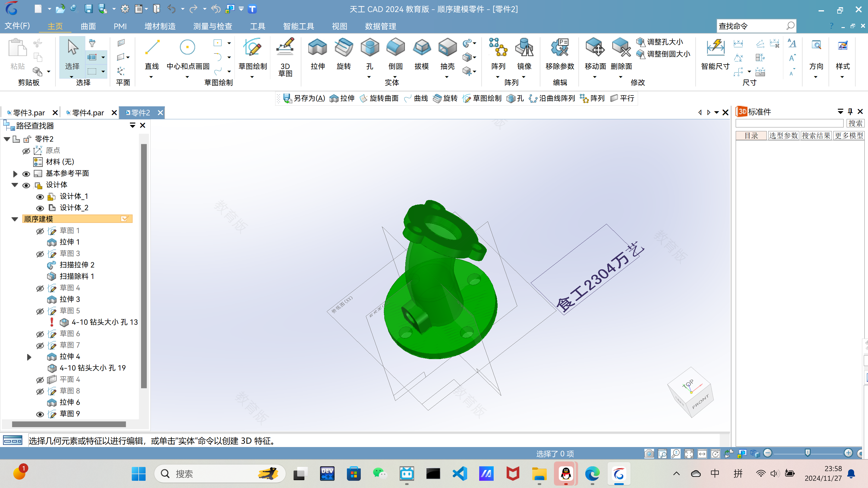Viewport: 868px width, 488px height.
Task: Collapse the 零件2 root tree node
Action: coord(7,139)
